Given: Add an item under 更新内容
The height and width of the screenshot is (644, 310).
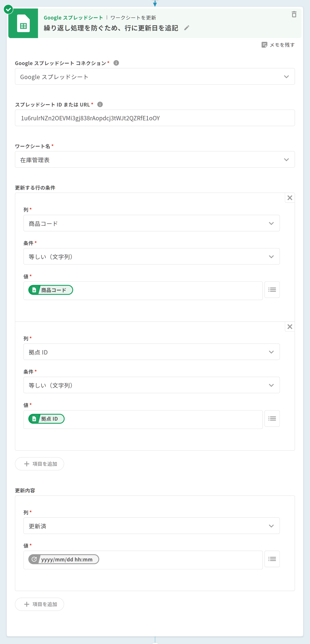Looking at the screenshot, I should (x=39, y=604).
